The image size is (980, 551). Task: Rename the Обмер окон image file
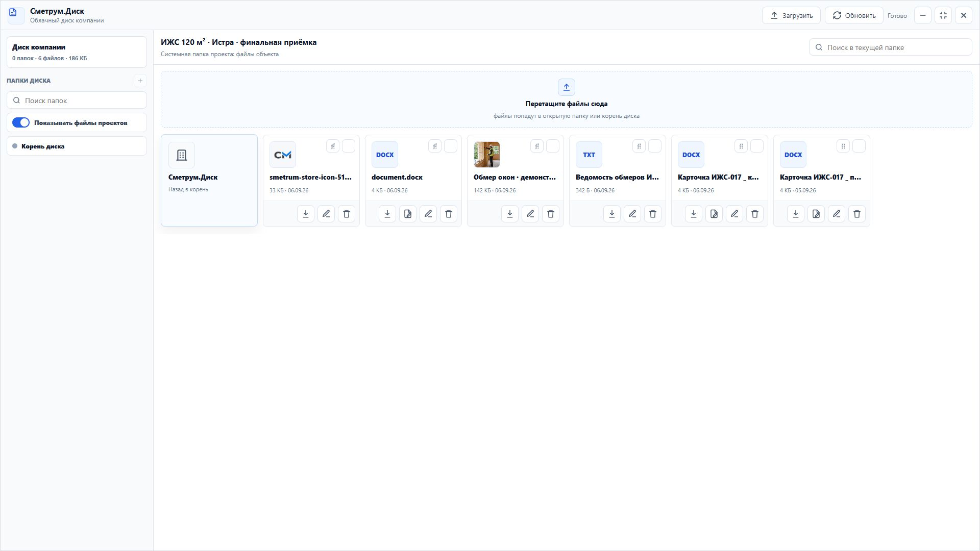[530, 214]
